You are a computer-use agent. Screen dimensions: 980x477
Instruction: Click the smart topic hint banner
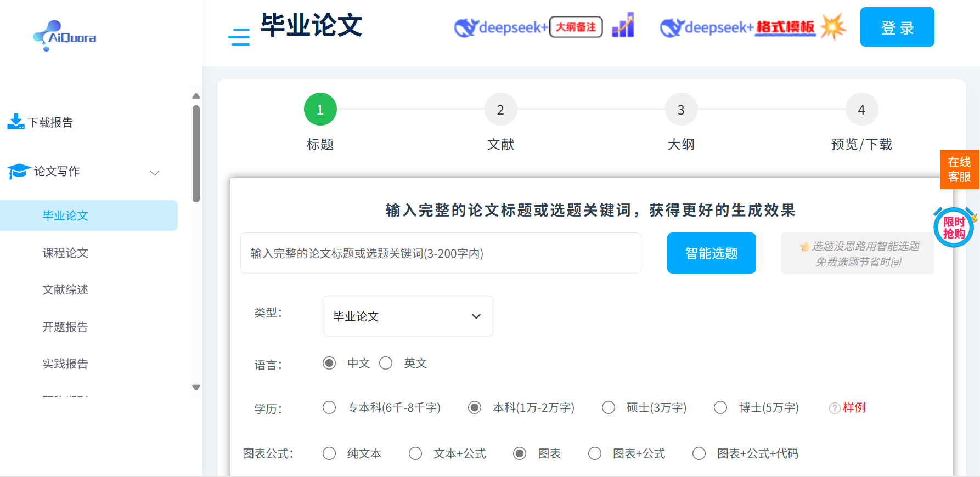tap(858, 253)
